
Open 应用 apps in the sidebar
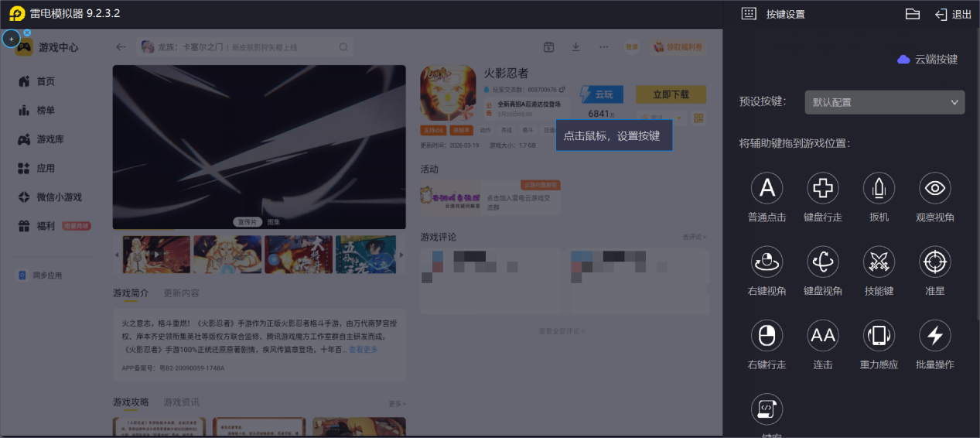[37, 168]
